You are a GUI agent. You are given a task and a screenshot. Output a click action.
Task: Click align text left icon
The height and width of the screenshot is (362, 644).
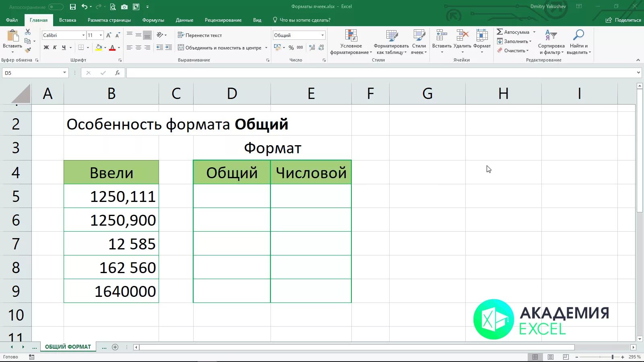point(130,47)
